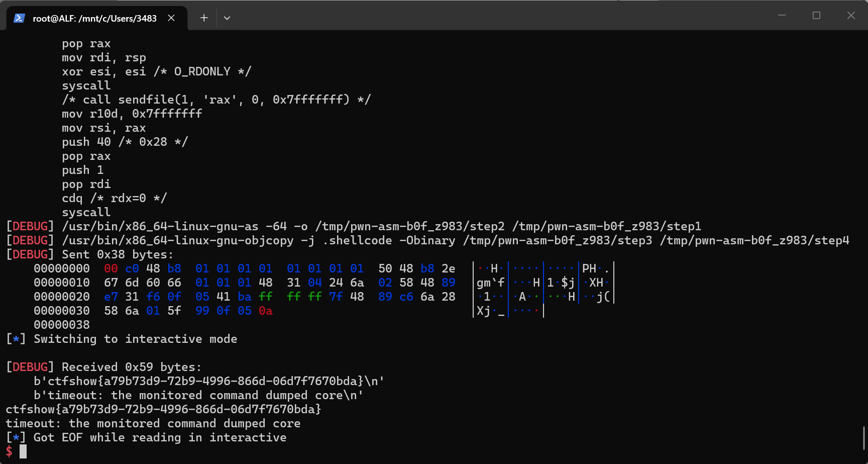Click the 'cdq /* rdx=0 */' line
The height and width of the screenshot is (464, 868).
(x=114, y=198)
